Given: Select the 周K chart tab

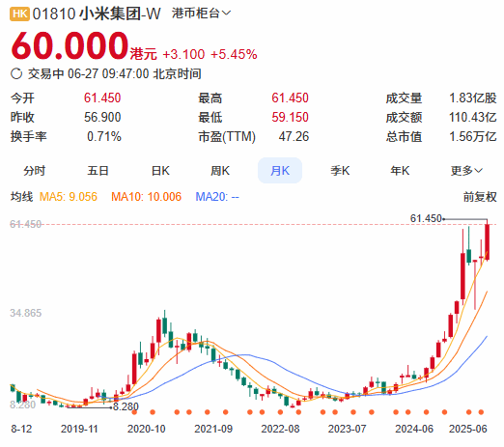Looking at the screenshot, I should pos(220,171).
